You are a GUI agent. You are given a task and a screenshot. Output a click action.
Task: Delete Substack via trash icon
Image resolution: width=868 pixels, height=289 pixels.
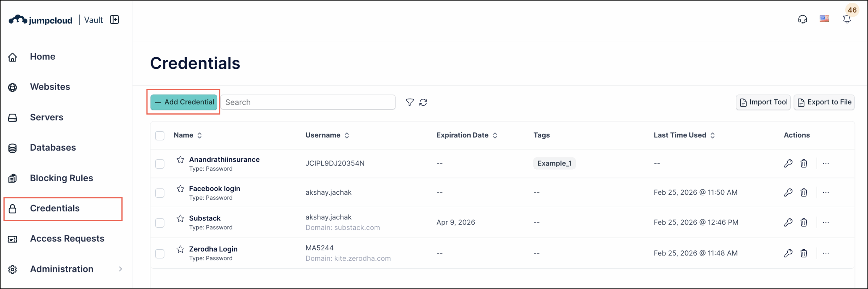click(804, 223)
